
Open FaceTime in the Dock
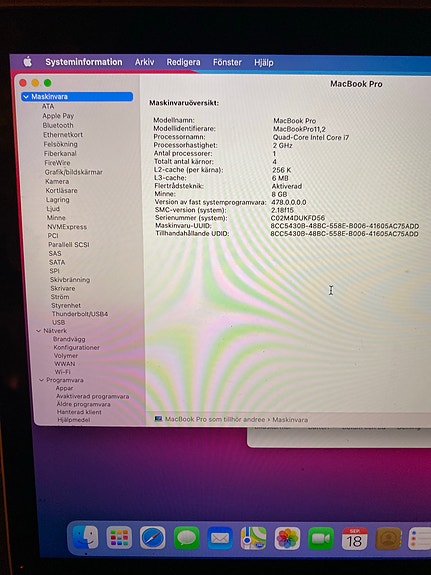pyautogui.click(x=321, y=538)
